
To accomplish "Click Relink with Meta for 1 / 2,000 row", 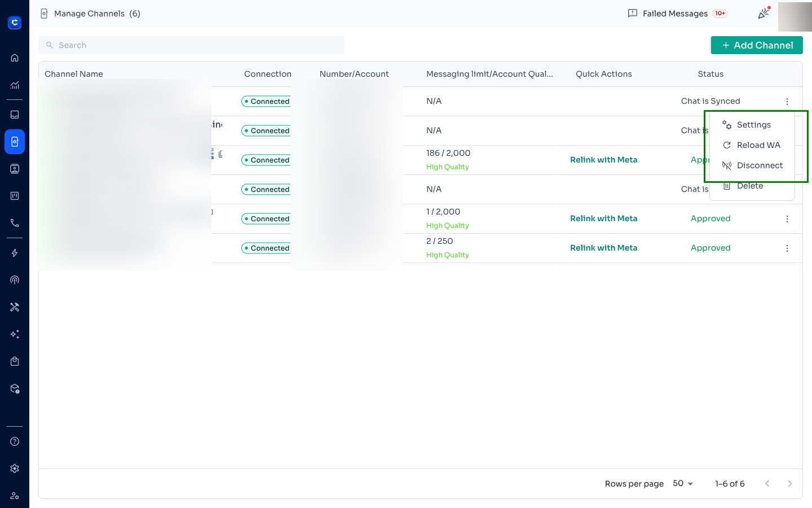I will tap(603, 218).
